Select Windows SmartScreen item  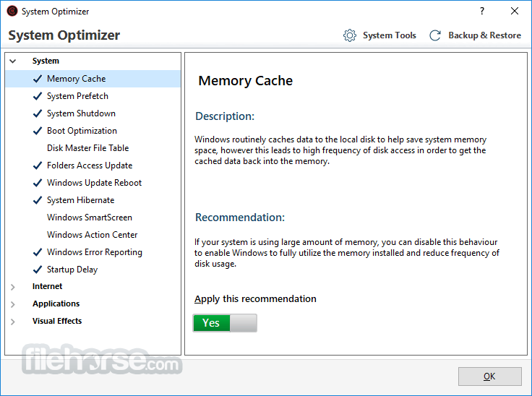click(90, 218)
